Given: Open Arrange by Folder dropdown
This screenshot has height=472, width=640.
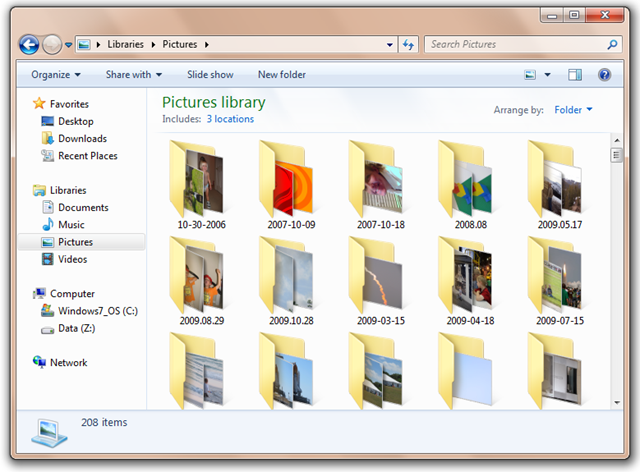Looking at the screenshot, I should tap(573, 110).
